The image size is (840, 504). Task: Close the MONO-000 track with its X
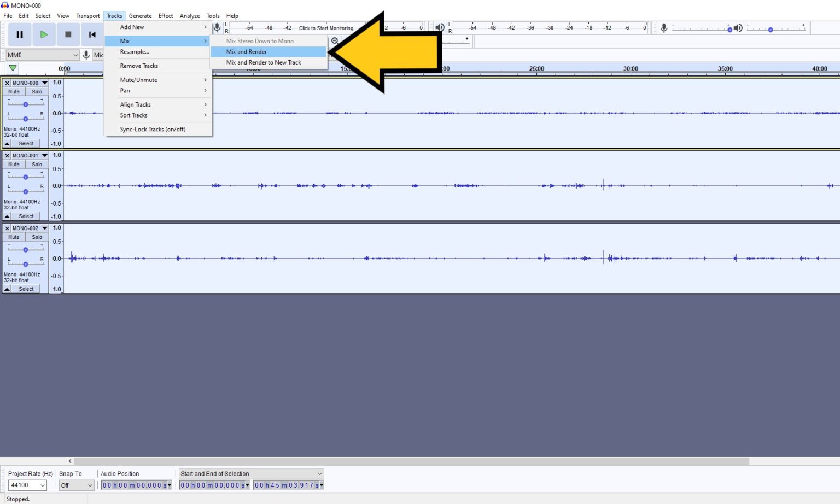(x=7, y=83)
